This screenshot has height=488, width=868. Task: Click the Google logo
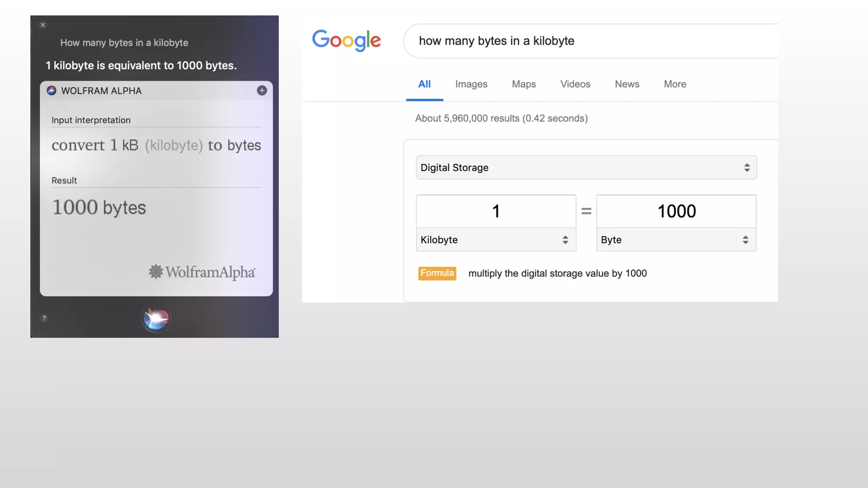pos(346,41)
